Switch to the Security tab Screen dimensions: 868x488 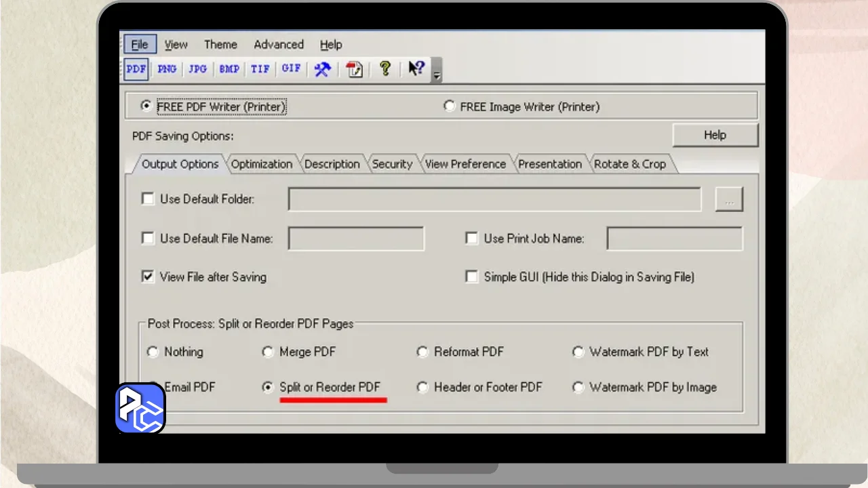pos(392,164)
